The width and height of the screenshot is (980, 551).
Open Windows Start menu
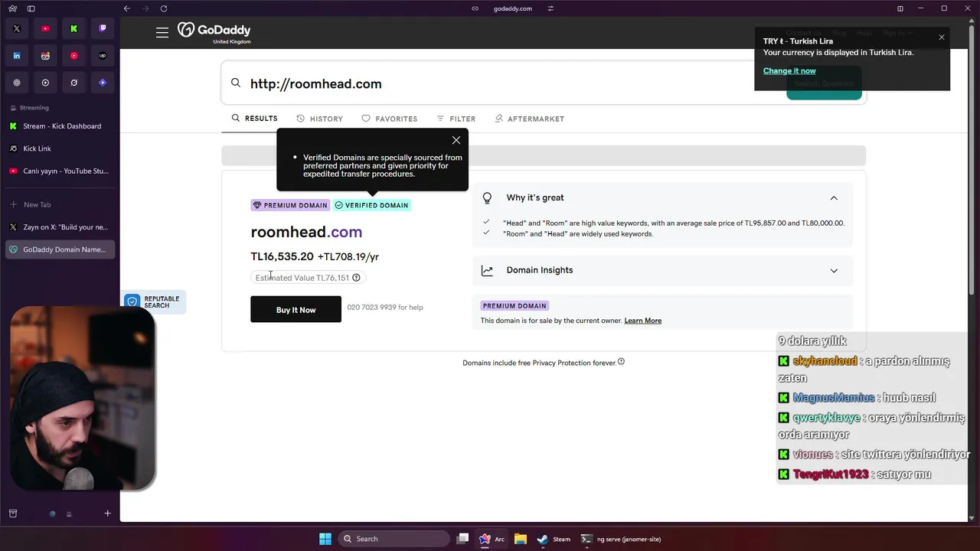[325, 539]
